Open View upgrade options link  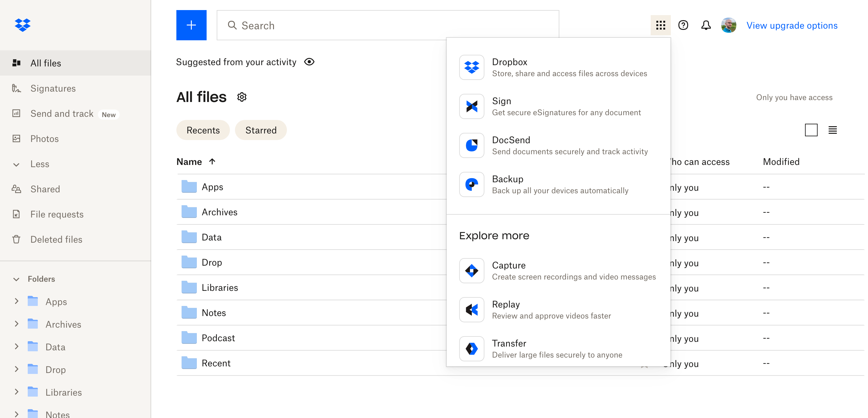coord(792,25)
